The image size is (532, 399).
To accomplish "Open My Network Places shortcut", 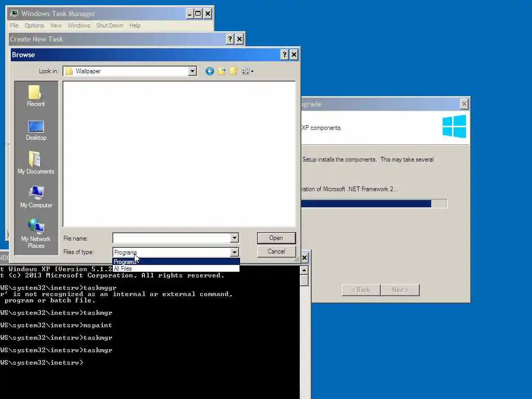I will pos(36,233).
